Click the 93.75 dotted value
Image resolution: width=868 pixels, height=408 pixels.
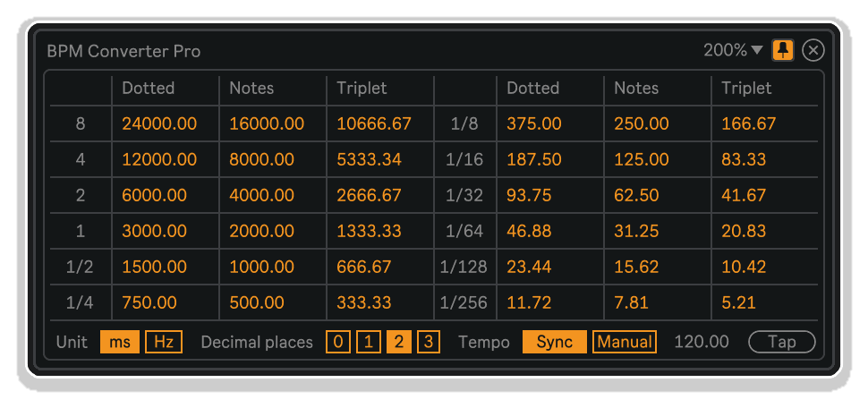529,195
